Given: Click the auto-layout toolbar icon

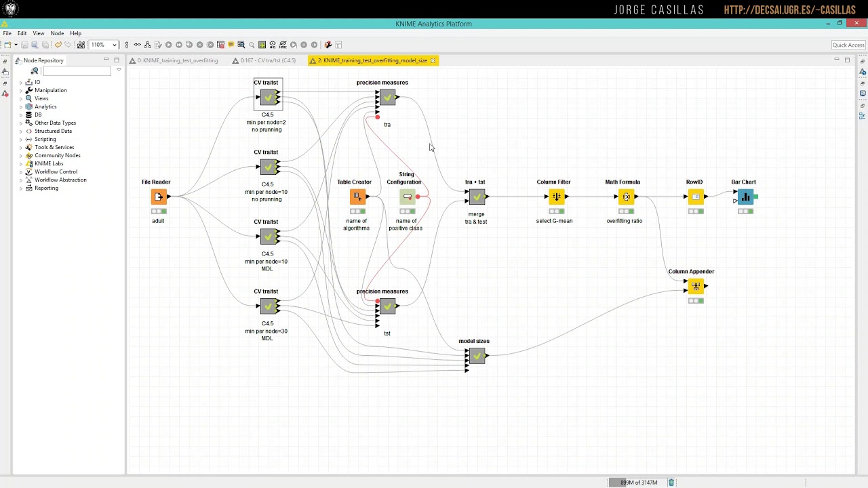Looking at the screenshot, I should point(148,45).
